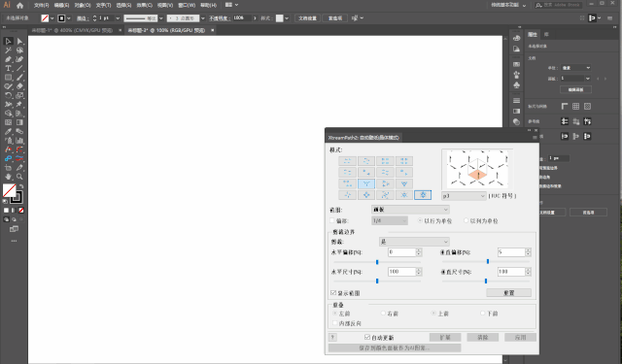Click the stroke color swatch in control bar

click(x=61, y=18)
